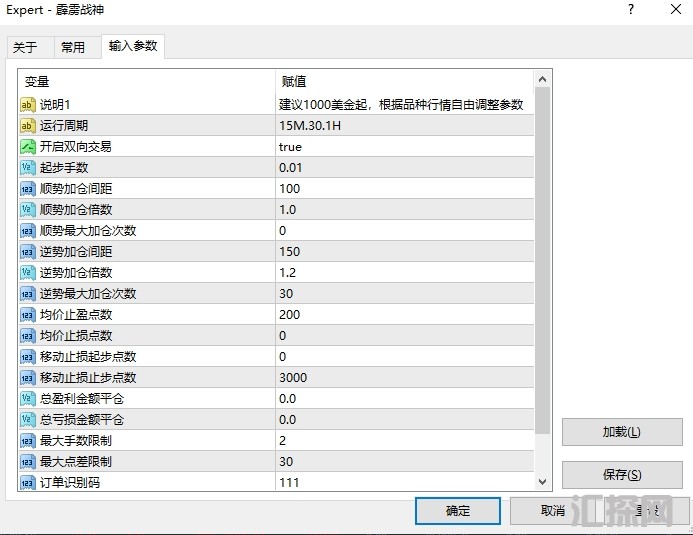Click the scrollbar up arrow in parameter list

pyautogui.click(x=543, y=79)
